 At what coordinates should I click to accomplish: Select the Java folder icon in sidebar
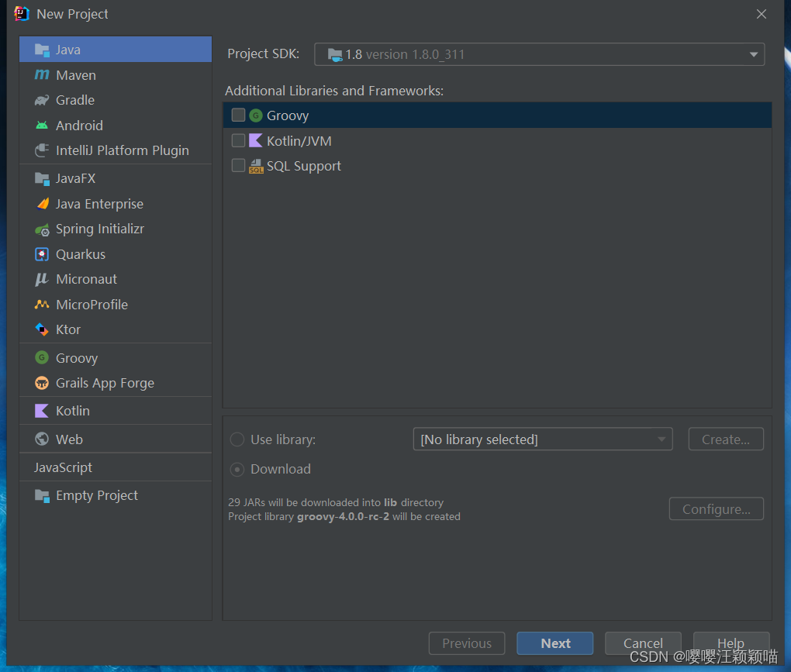pos(42,50)
